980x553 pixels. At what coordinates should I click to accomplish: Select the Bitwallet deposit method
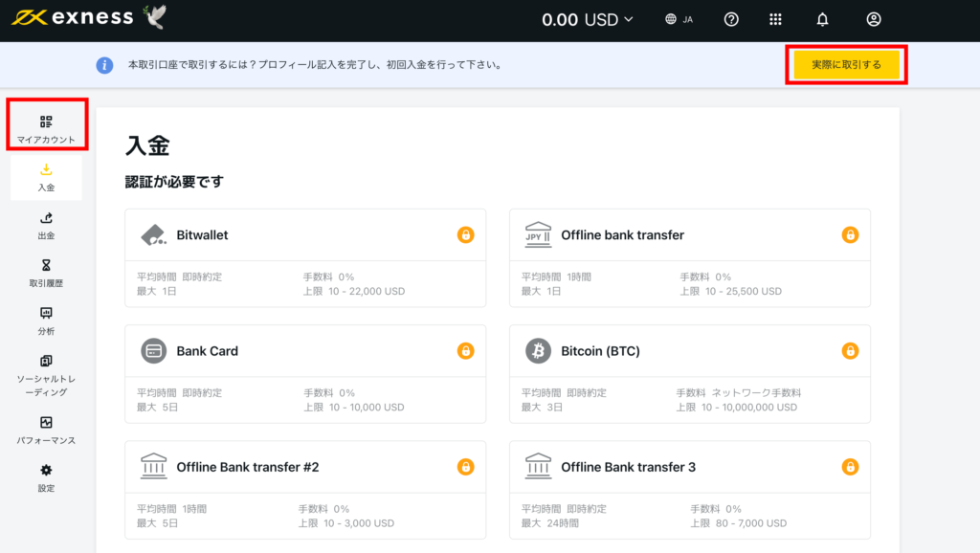(x=305, y=258)
